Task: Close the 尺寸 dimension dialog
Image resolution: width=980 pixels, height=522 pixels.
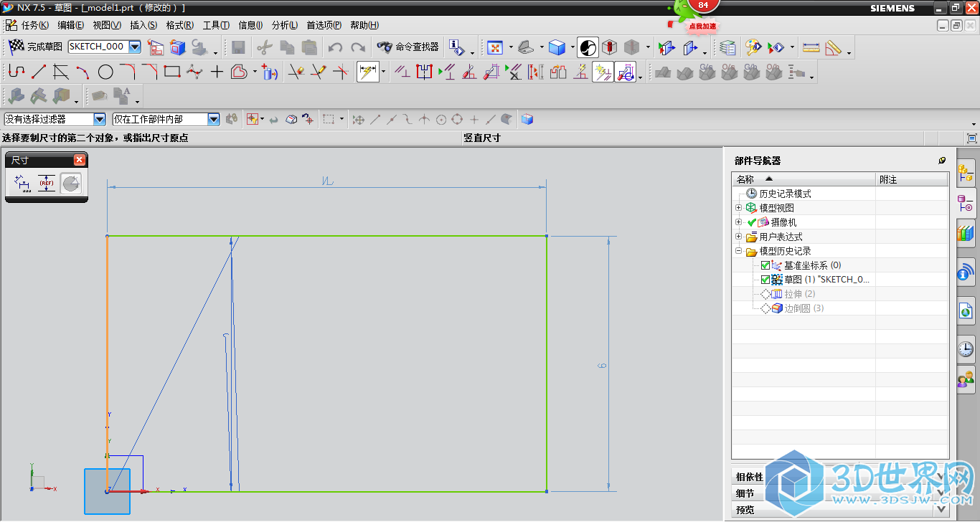Action: click(x=80, y=160)
